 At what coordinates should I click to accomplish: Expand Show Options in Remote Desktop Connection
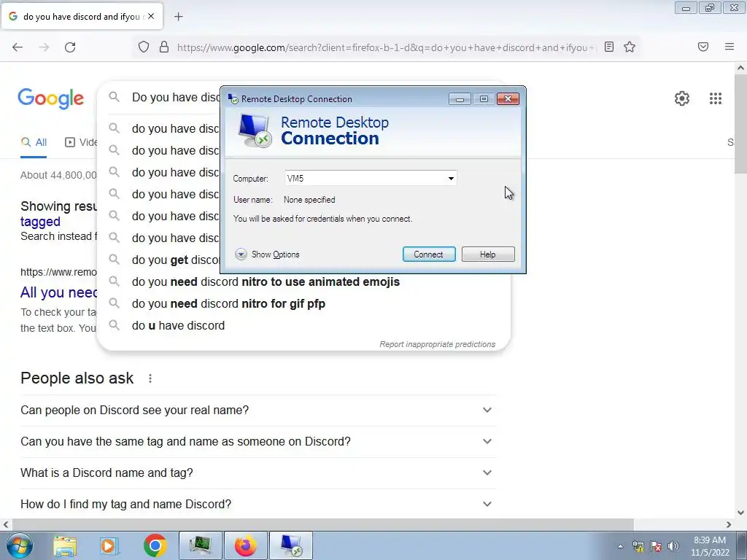tap(267, 254)
